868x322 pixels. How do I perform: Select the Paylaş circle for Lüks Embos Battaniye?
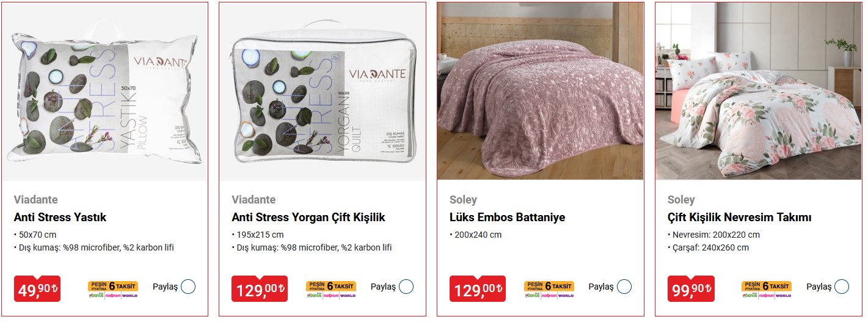tap(624, 287)
